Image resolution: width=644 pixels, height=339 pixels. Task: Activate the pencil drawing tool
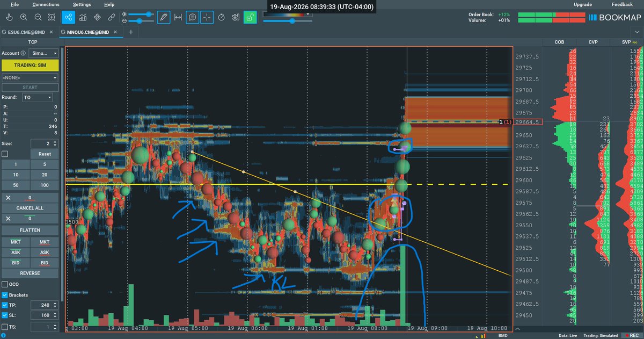(x=164, y=17)
